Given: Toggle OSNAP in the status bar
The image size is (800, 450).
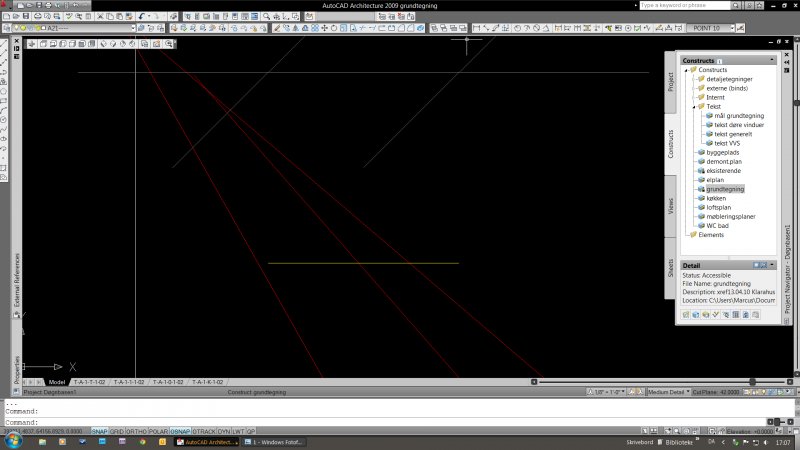Looking at the screenshot, I should [x=180, y=431].
